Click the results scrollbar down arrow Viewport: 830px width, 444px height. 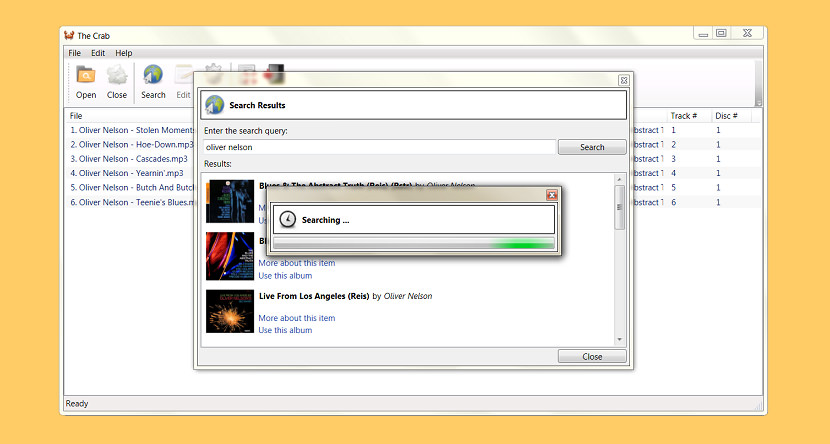(x=619, y=340)
